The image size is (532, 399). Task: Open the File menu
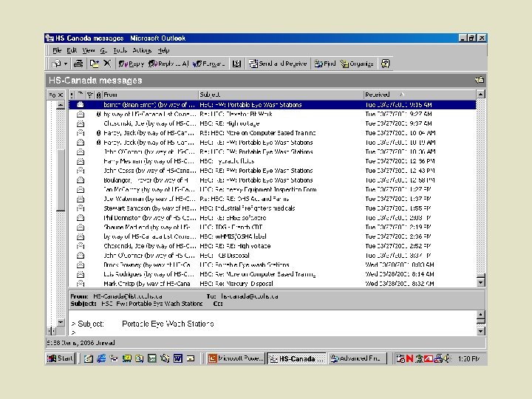click(x=57, y=50)
